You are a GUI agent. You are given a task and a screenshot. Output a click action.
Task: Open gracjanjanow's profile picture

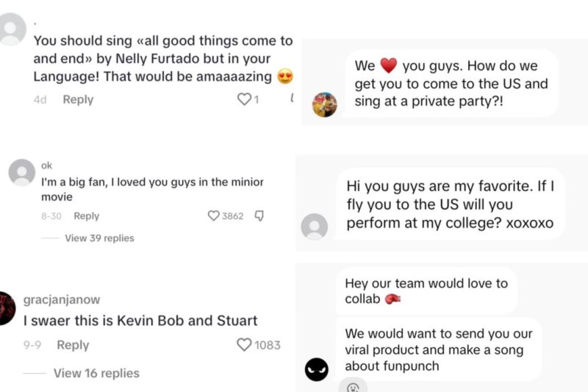7,309
